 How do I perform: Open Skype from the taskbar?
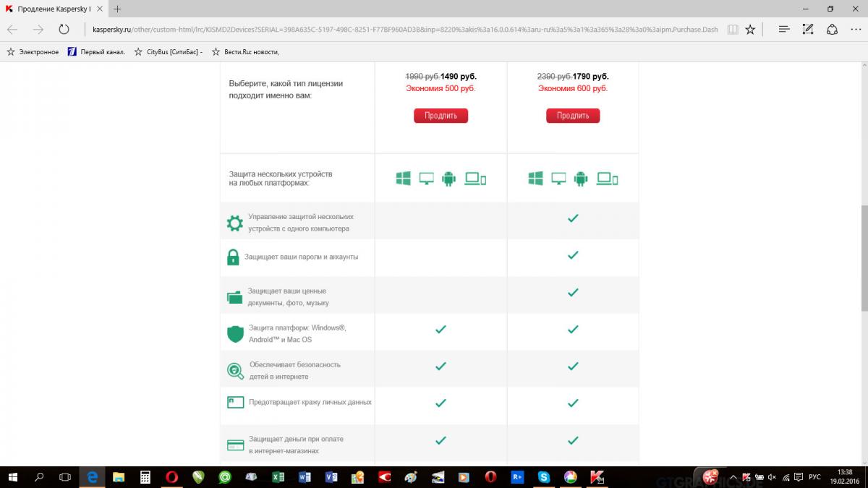(543, 477)
